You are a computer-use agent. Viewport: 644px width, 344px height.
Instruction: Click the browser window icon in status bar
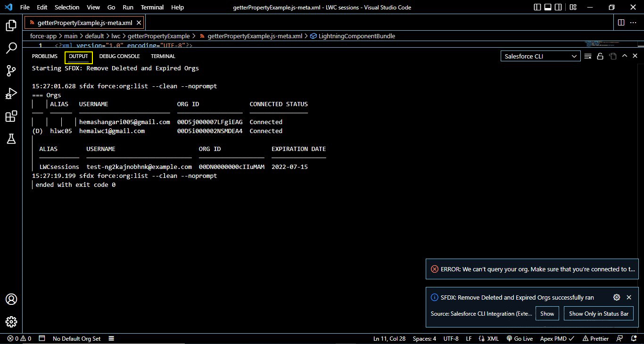tap(42, 339)
